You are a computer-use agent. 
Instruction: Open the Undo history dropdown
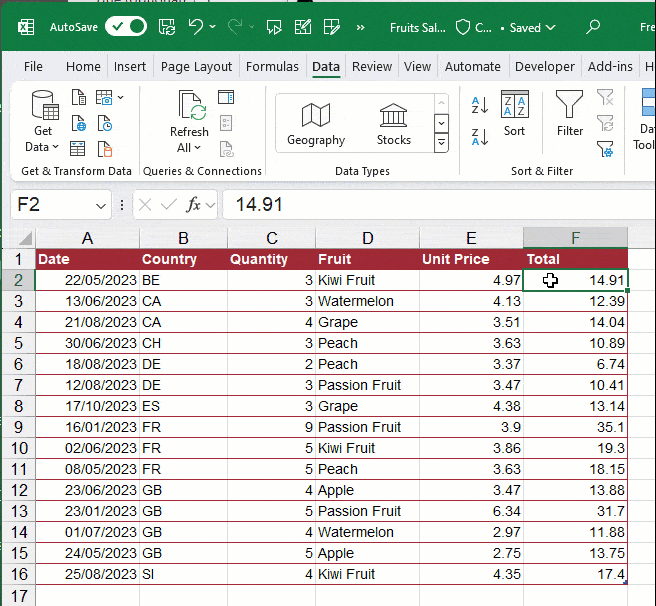[213, 27]
